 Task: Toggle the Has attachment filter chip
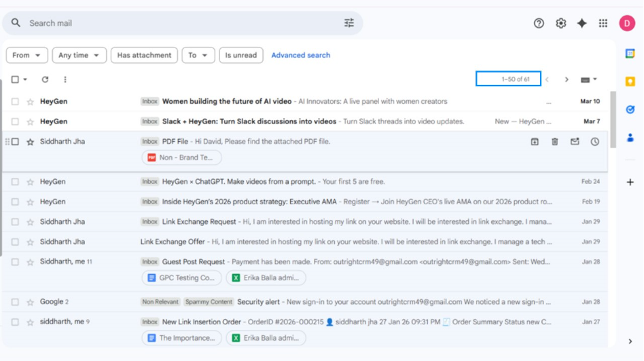tap(144, 55)
